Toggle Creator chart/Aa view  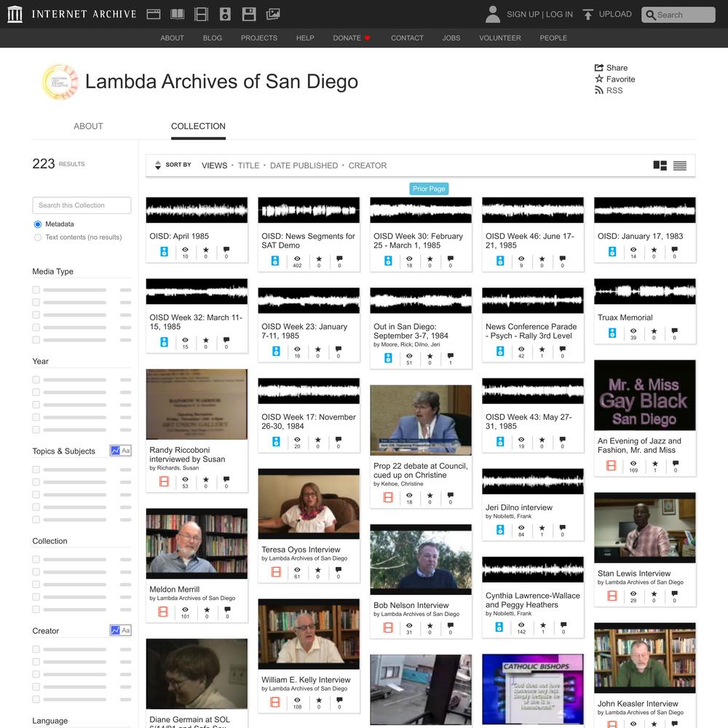[120, 630]
